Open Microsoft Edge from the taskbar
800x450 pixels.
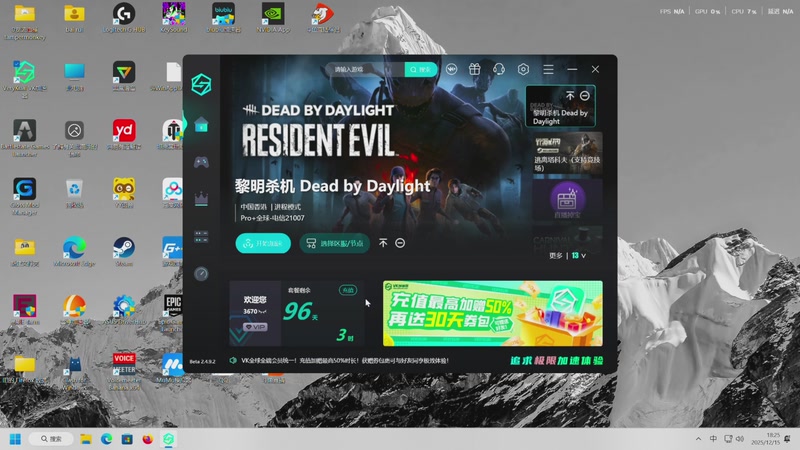pos(106,439)
